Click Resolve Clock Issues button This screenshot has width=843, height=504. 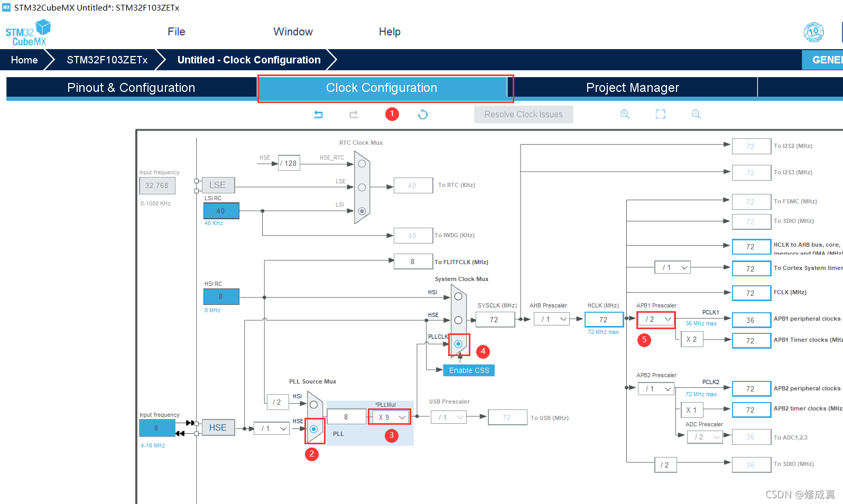pos(524,114)
